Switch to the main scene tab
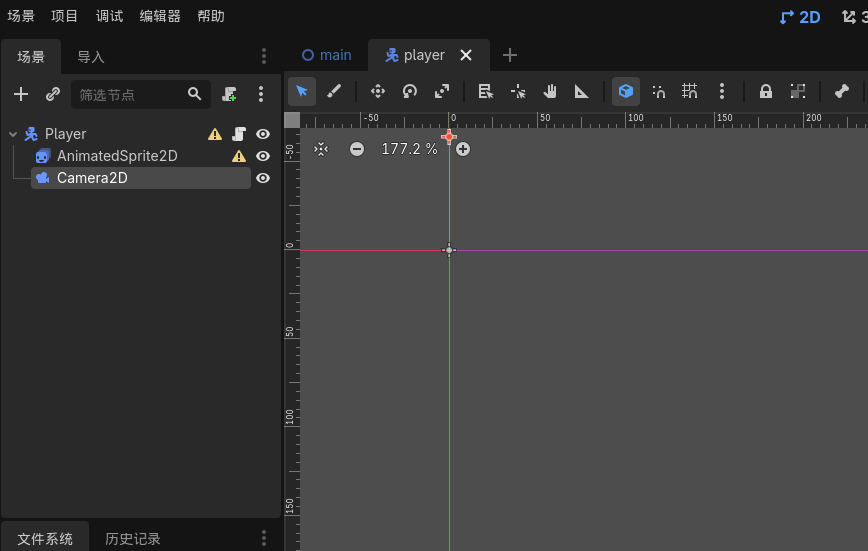 pos(327,55)
